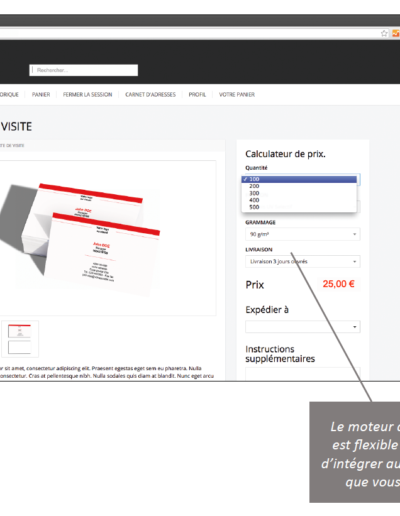The height and width of the screenshot is (516, 400).
Task: Select the business card preview thumbnail
Action: 20,339
